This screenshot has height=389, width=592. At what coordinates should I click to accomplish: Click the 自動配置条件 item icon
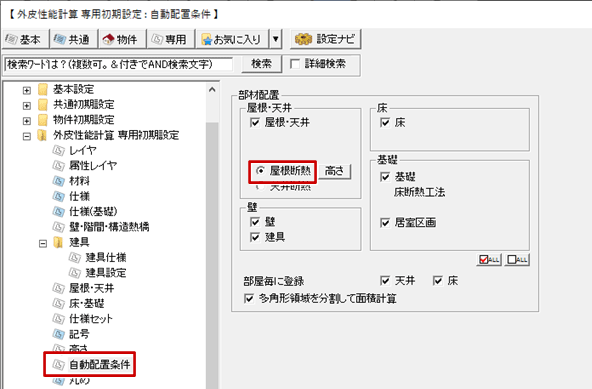[59, 364]
